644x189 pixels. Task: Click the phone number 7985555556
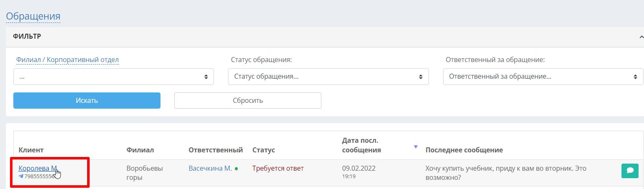[40, 177]
